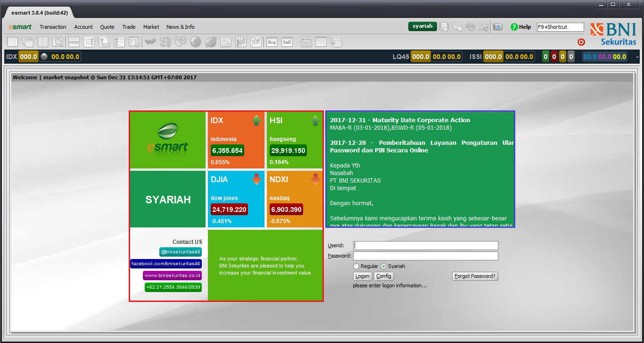Viewport: 644px width, 343px height.
Task: Click the Password input field
Action: [x=426, y=256]
